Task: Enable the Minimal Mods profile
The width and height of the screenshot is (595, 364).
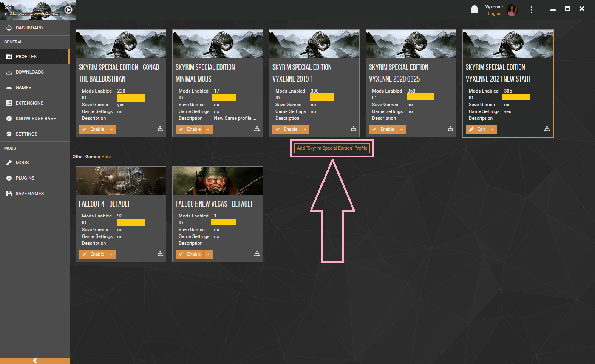Action: tap(190, 129)
